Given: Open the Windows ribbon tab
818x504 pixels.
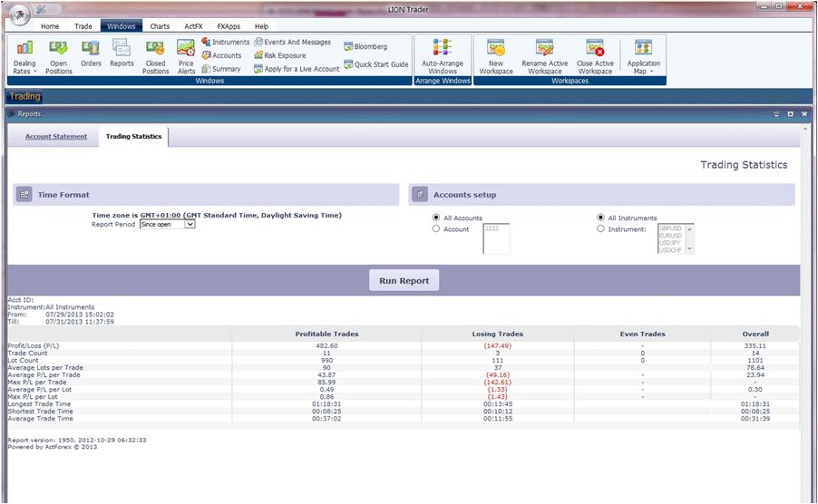Looking at the screenshot, I should (121, 26).
